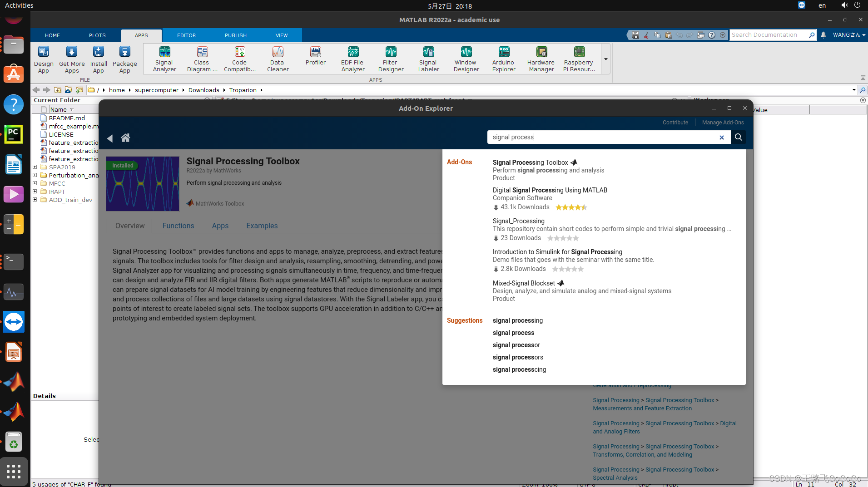Click the Contribute link
Viewport: 868px width, 487px height.
point(675,122)
